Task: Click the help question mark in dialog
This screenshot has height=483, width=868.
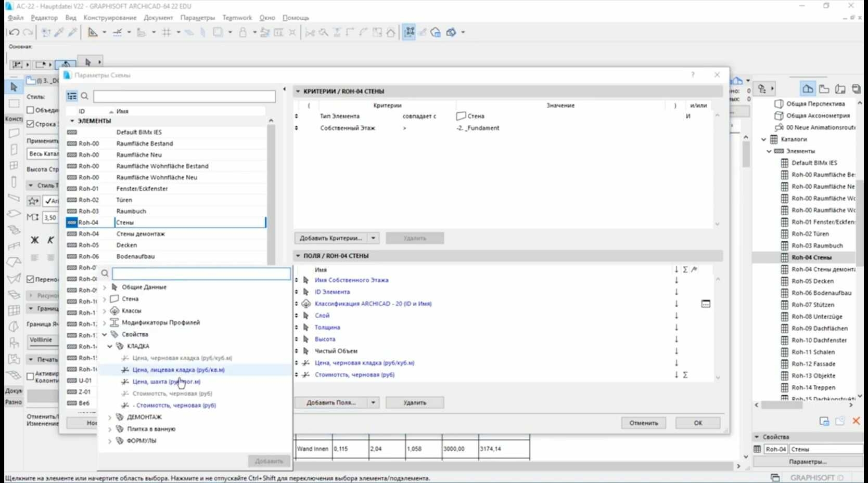Action: [693, 75]
